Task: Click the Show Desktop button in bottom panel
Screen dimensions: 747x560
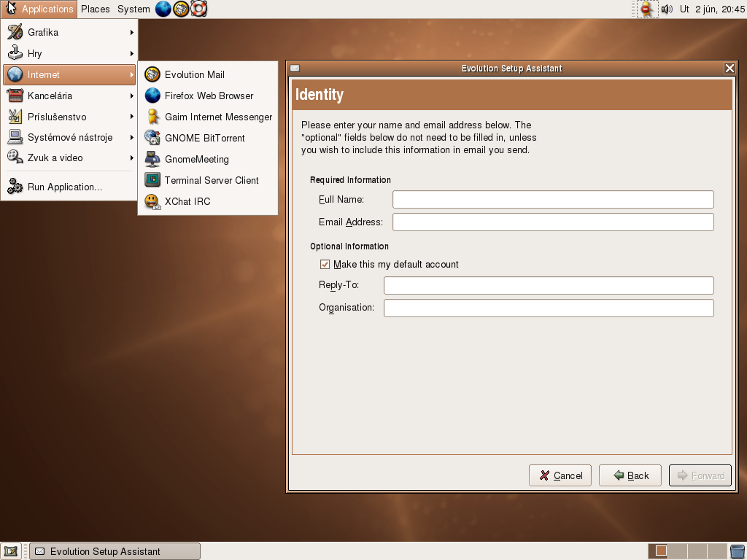Action: click(x=10, y=551)
